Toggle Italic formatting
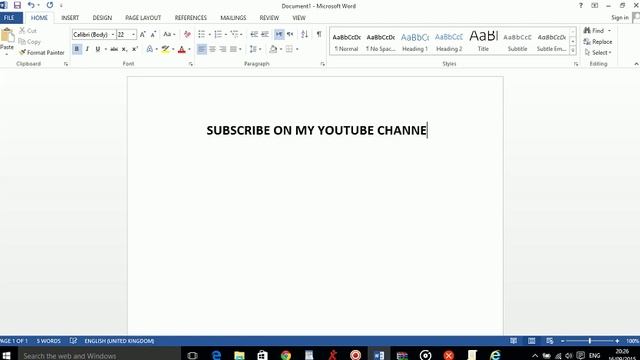The width and height of the screenshot is (640, 360). 87,49
